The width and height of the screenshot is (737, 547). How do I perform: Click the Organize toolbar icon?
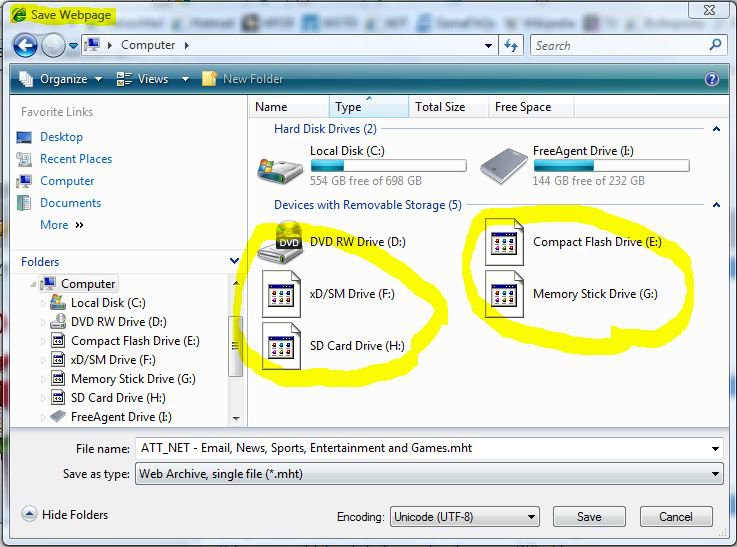tap(26, 79)
